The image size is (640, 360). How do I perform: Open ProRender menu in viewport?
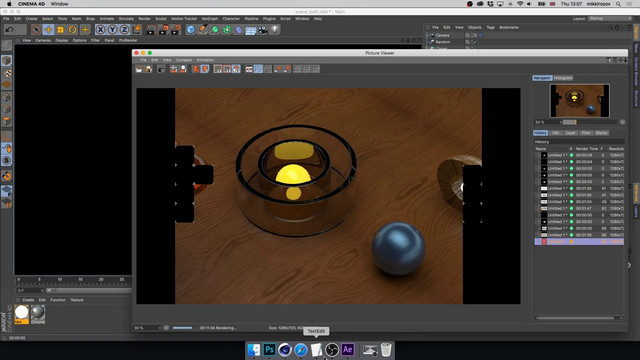point(128,40)
